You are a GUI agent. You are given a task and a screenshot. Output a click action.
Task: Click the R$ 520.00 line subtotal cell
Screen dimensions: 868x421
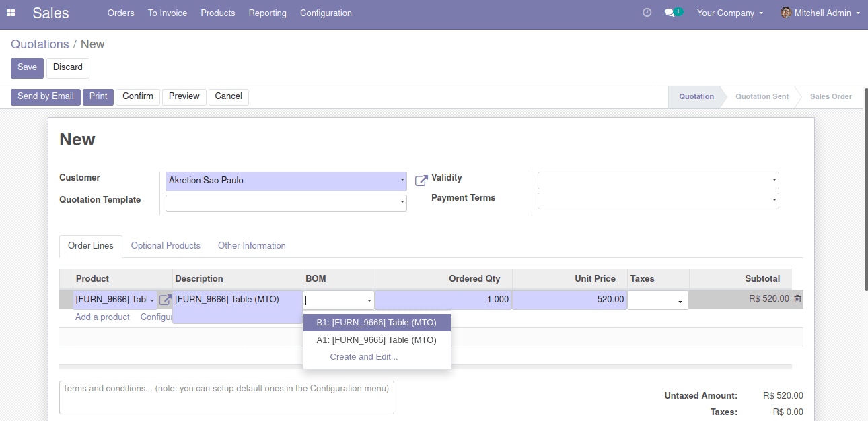click(x=740, y=299)
